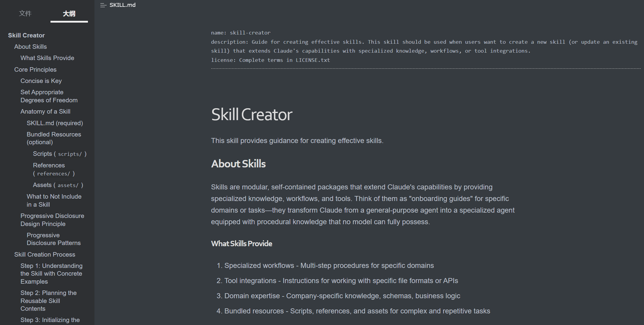Open Step 1: Understanding the Skill entry

tap(51, 274)
